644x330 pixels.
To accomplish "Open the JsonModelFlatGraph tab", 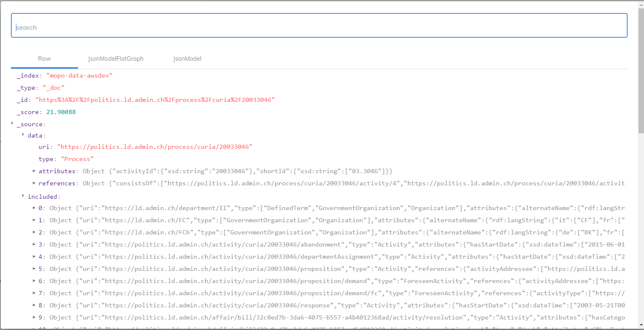I will [x=116, y=59].
